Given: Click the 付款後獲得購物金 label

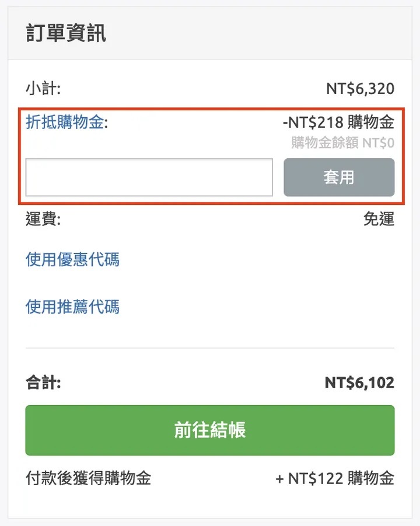Looking at the screenshot, I should [x=88, y=479].
